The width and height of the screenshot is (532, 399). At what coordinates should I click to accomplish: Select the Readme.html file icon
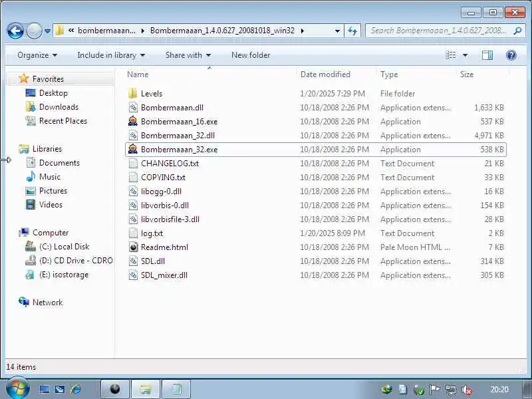133,247
